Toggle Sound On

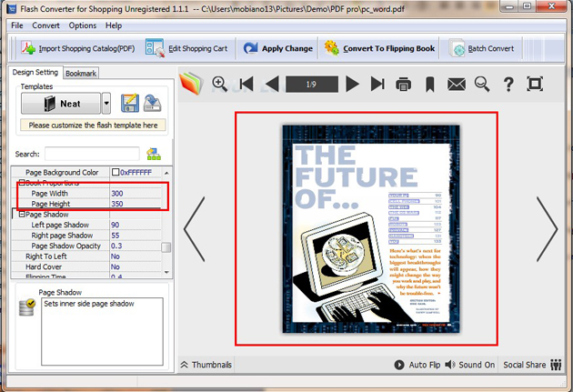(x=470, y=365)
